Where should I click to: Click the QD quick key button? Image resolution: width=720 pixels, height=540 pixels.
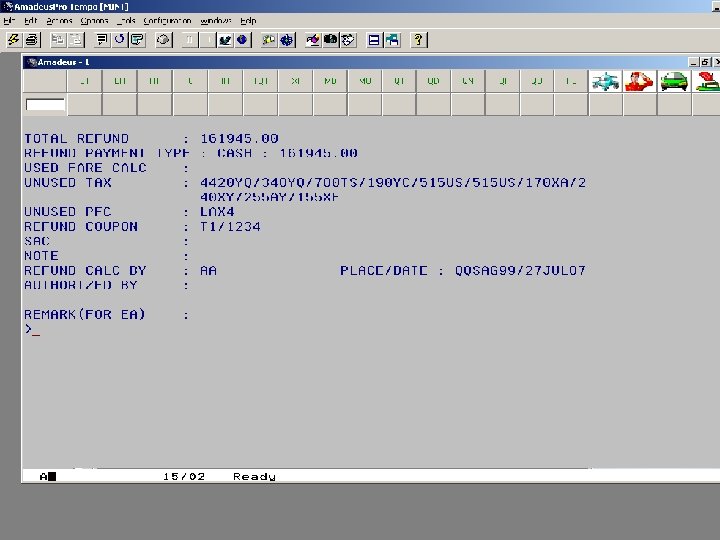[433, 81]
